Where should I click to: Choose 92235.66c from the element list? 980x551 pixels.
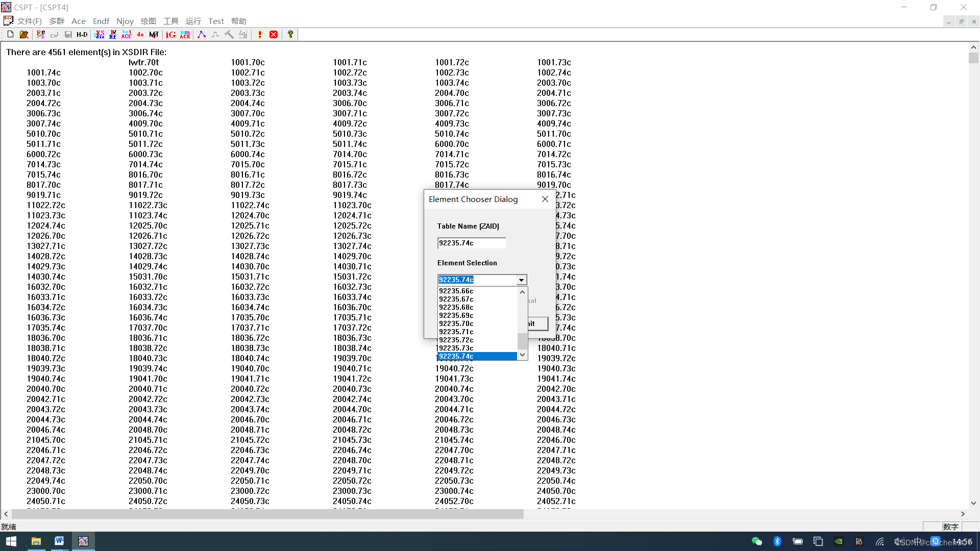point(456,291)
